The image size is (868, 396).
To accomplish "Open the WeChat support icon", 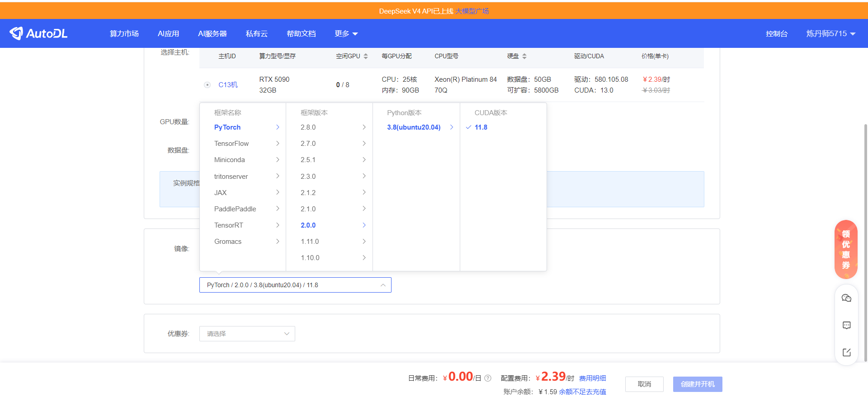I will click(846, 298).
